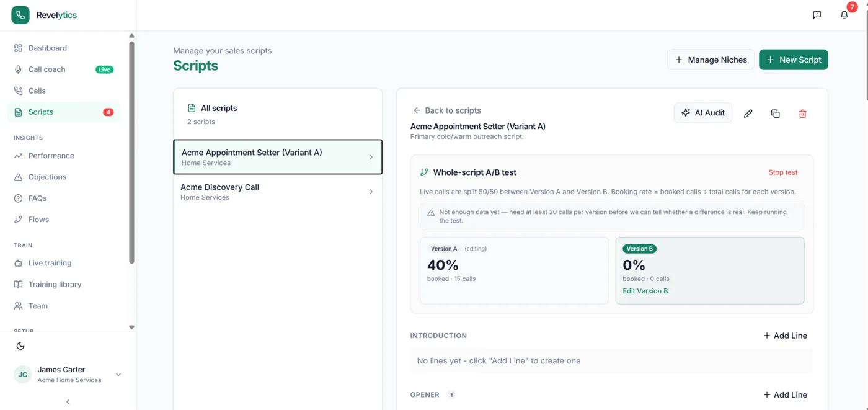Screen dimensions: 868x410
Task: Click sidebar scrollbar down arrow
Action: click(131, 327)
